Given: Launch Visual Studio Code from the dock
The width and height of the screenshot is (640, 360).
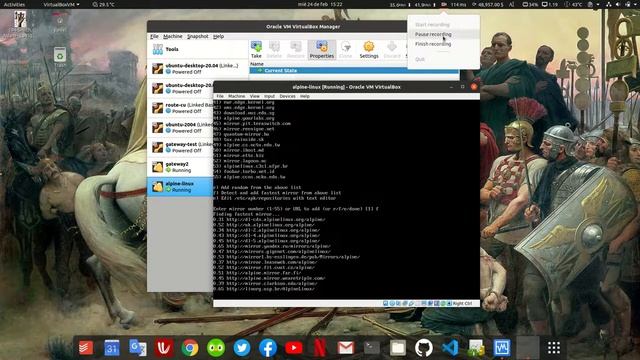Looking at the screenshot, I should point(450,348).
